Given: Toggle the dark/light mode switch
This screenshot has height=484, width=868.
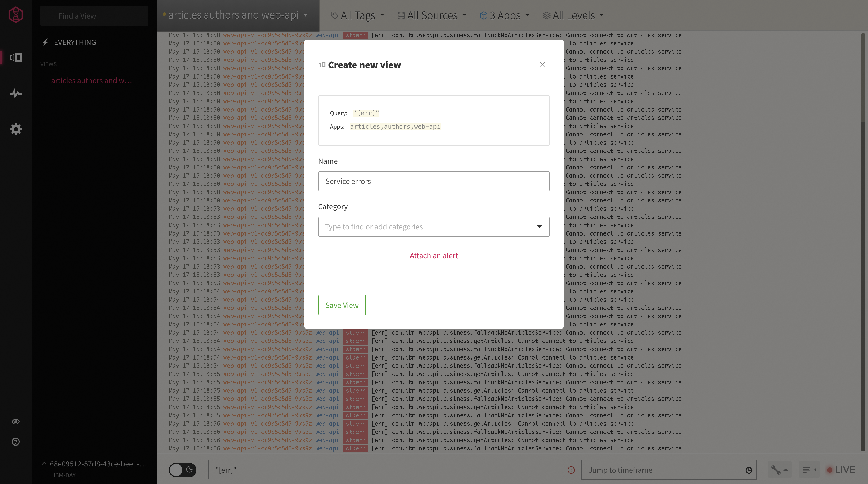Looking at the screenshot, I should tap(182, 470).
